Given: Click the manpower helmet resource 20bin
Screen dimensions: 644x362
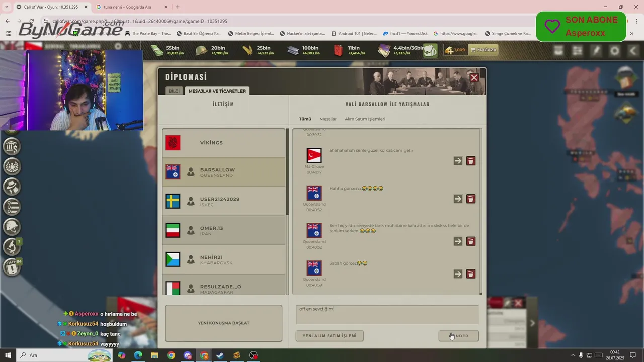Looking at the screenshot, I should click(212, 50).
